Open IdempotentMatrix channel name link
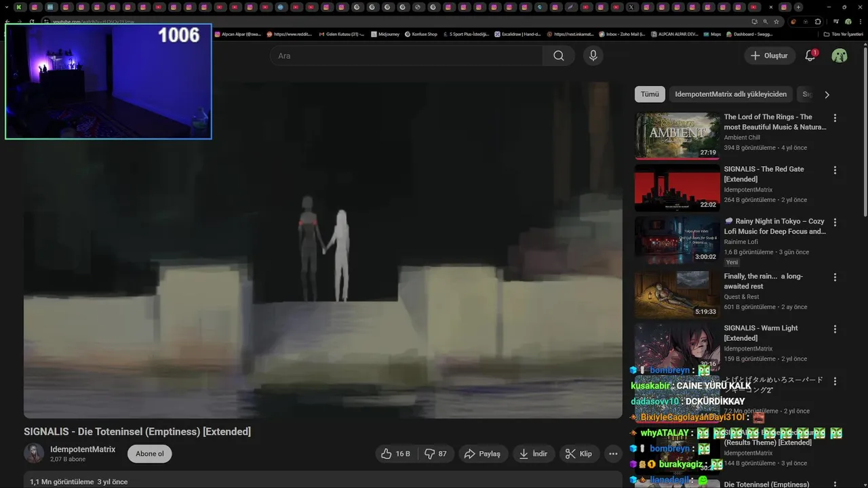 click(x=83, y=449)
